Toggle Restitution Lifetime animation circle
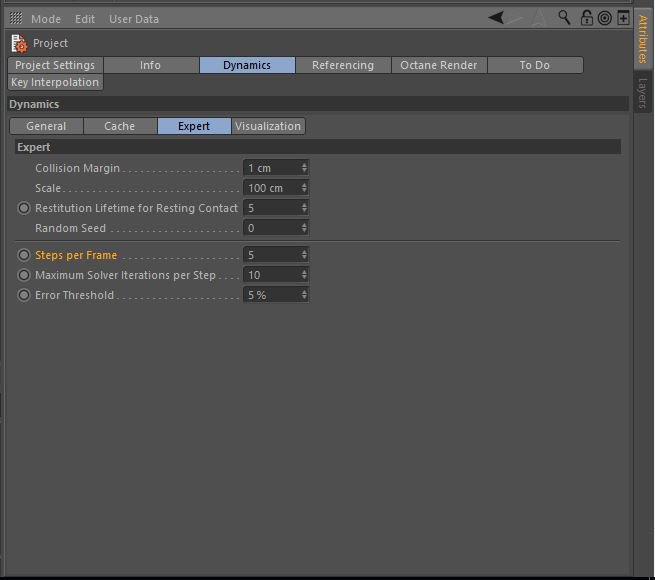This screenshot has height=580, width=655. pos(24,208)
